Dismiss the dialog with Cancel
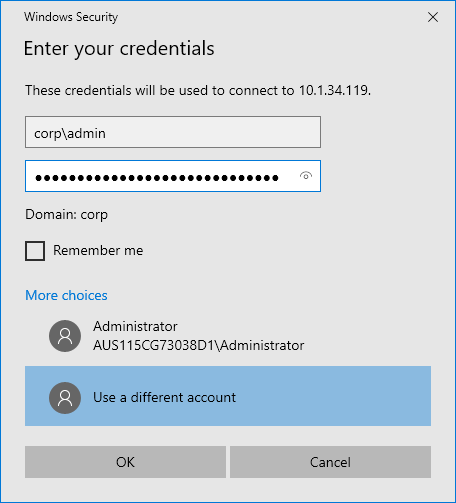The height and width of the screenshot is (503, 456). (330, 462)
